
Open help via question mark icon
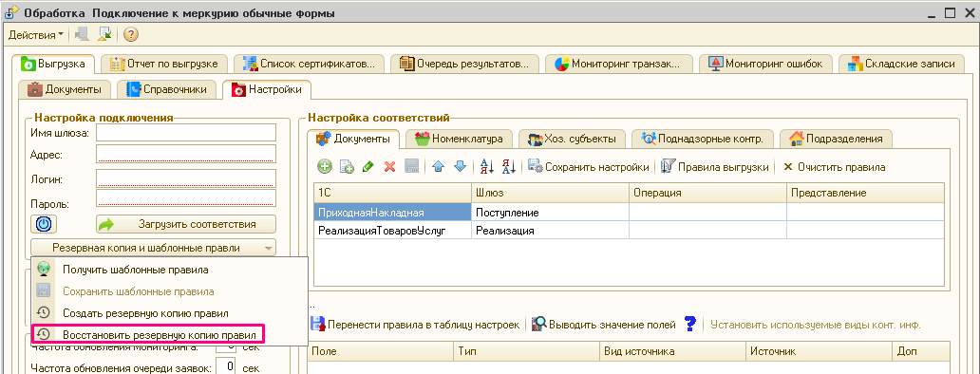click(x=131, y=35)
